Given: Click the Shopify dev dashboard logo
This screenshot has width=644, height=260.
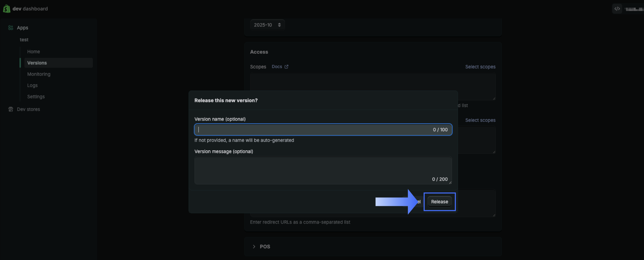Looking at the screenshot, I should point(25,9).
